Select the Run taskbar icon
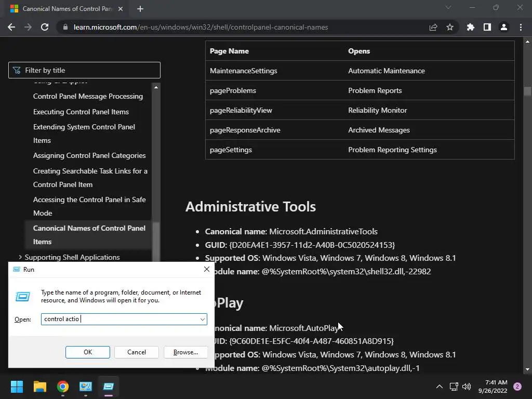Image resolution: width=532 pixels, height=399 pixels. point(109,387)
